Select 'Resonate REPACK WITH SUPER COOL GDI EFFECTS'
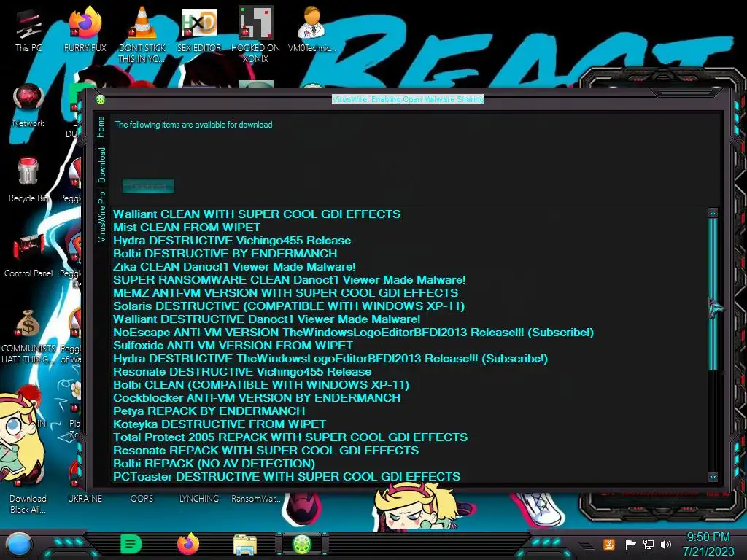Image resolution: width=747 pixels, height=560 pixels. point(266,451)
